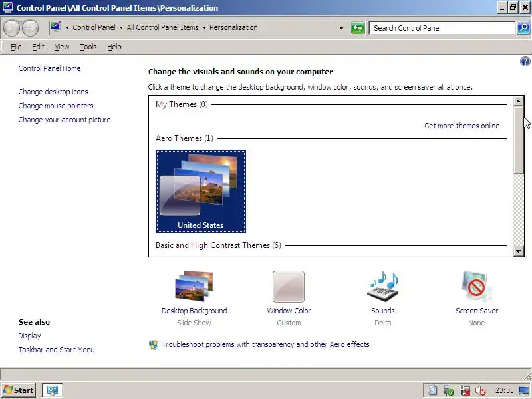Click the Desktop Background label
Viewport: 532px width, 399px height.
point(194,311)
